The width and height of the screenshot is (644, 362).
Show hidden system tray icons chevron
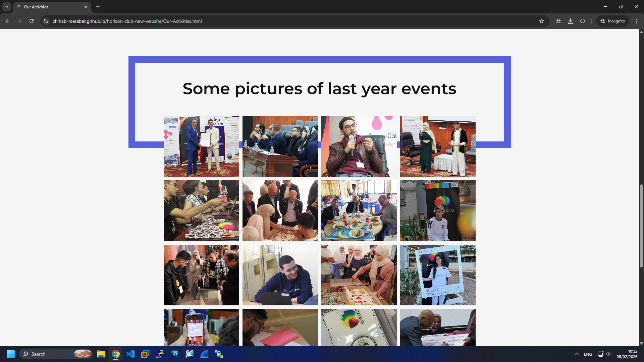[x=576, y=354]
